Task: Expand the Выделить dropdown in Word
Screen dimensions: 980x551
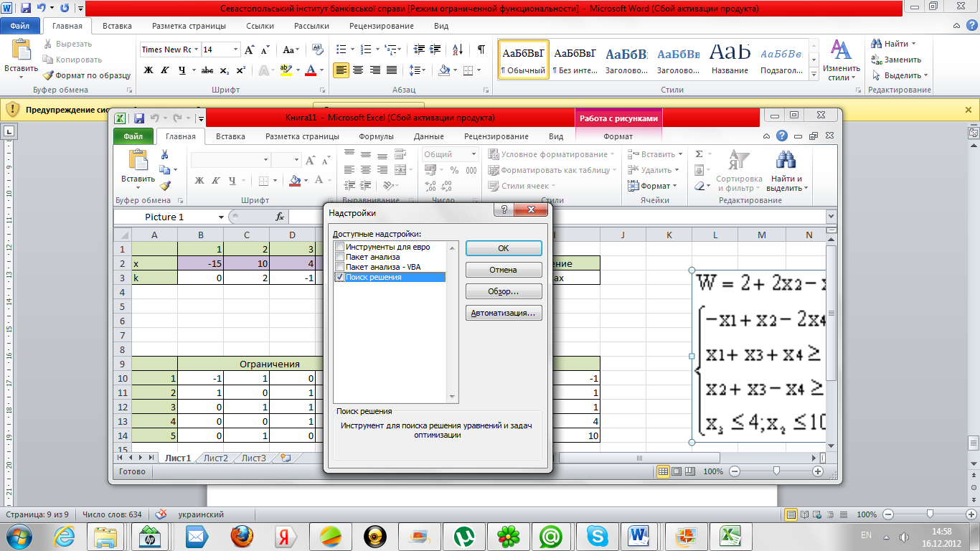Action: click(x=925, y=75)
